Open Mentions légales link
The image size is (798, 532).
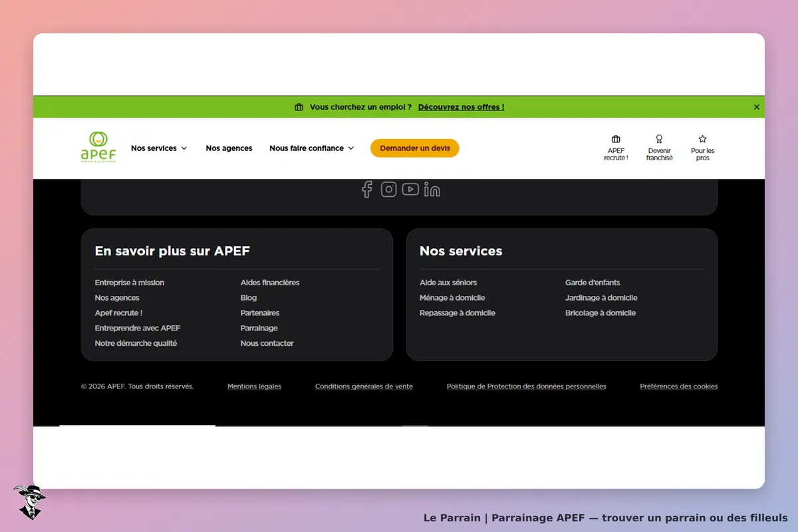(254, 386)
